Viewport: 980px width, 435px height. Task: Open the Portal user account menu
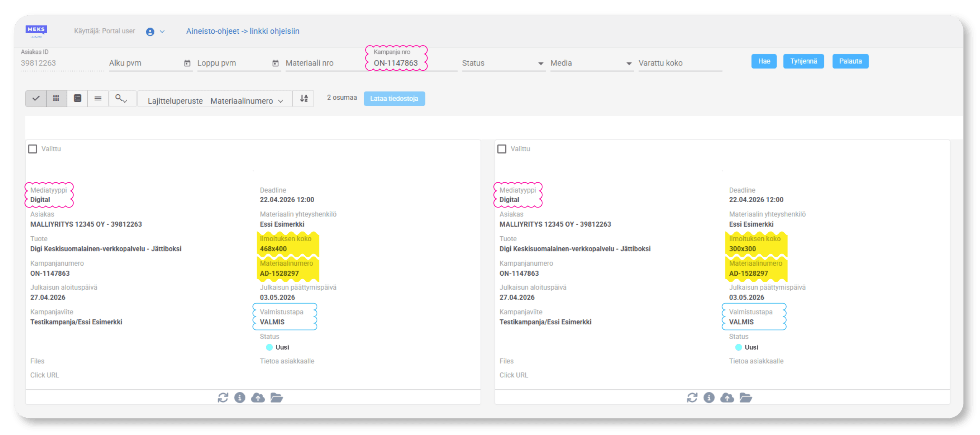pos(155,31)
